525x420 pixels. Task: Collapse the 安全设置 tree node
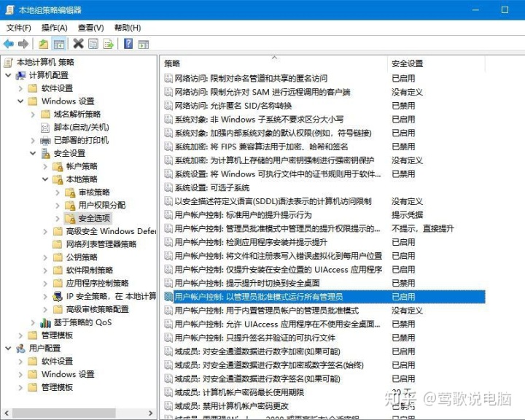pos(33,153)
